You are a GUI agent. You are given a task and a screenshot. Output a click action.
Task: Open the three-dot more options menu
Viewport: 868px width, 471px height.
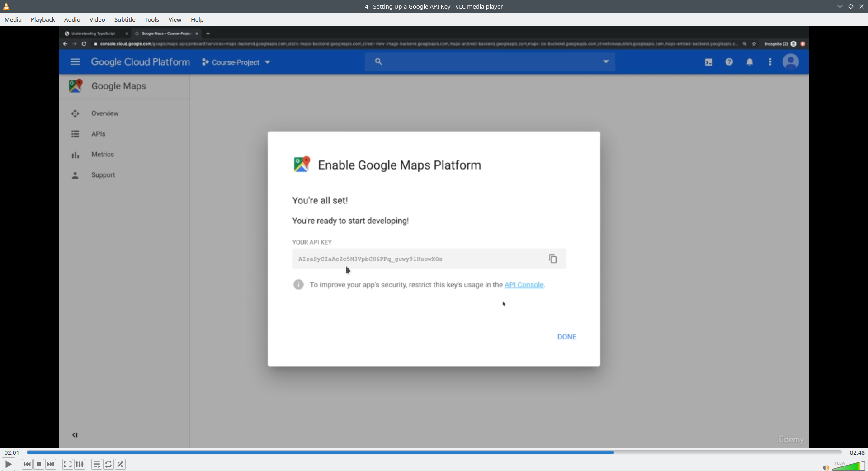click(x=770, y=62)
